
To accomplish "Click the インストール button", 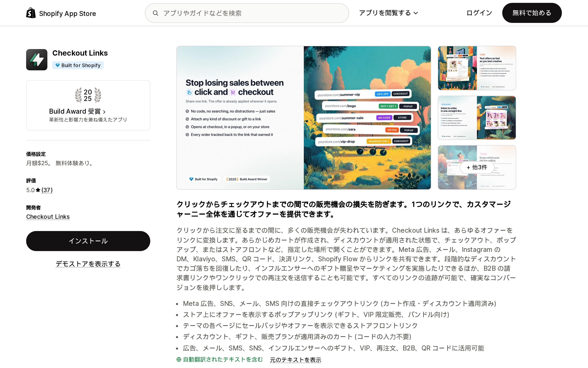I will click(x=88, y=241).
